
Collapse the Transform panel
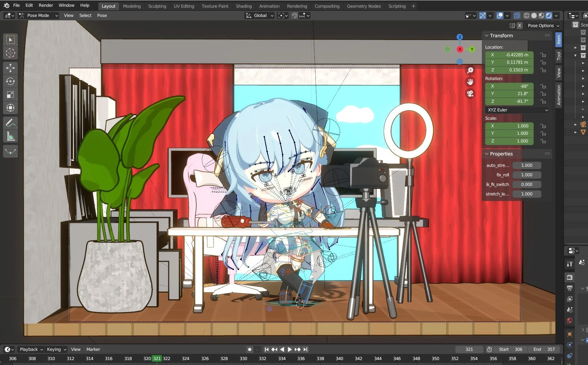(x=486, y=36)
